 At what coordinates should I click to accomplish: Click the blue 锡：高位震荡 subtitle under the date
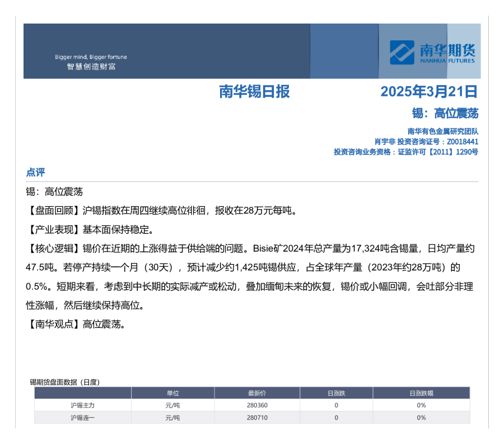(x=445, y=114)
